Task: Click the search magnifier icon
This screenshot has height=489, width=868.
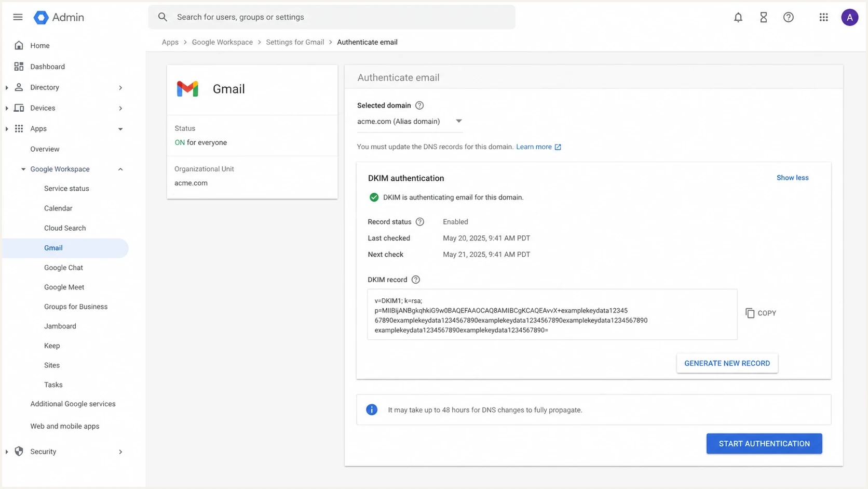Action: (x=162, y=17)
